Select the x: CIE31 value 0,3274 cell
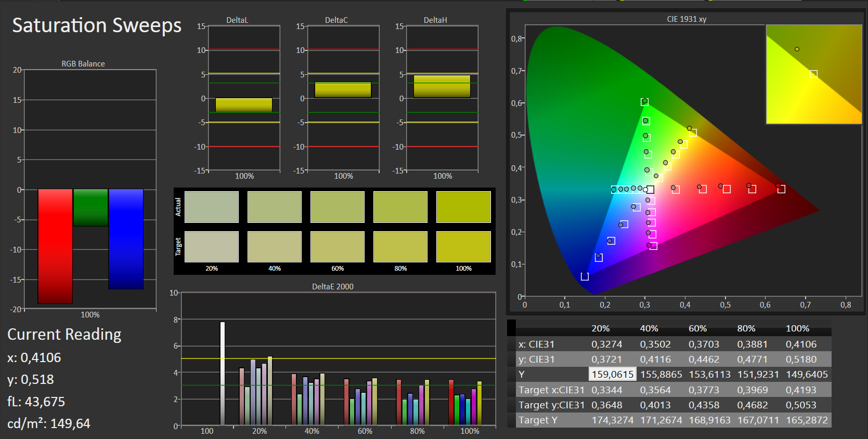868x439 pixels. 606,344
